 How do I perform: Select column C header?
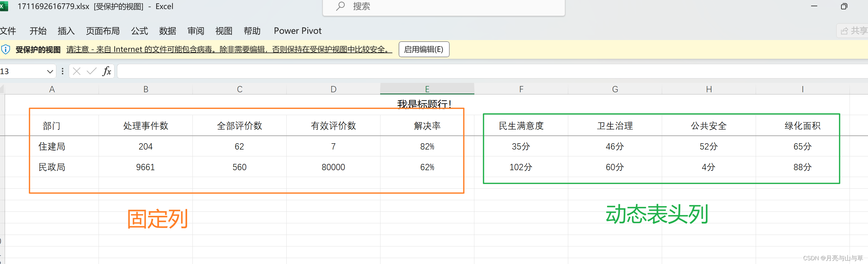[240, 89]
